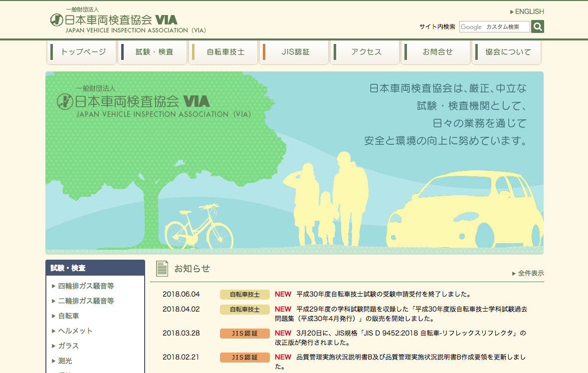The height and width of the screenshot is (373, 588).
Task: Open the 試験・検査 navigation tab
Action: [153, 52]
